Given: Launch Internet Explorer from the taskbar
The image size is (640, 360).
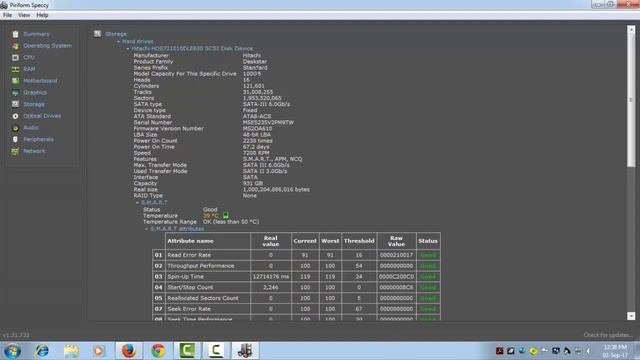Looking at the screenshot, I should coord(42,351).
